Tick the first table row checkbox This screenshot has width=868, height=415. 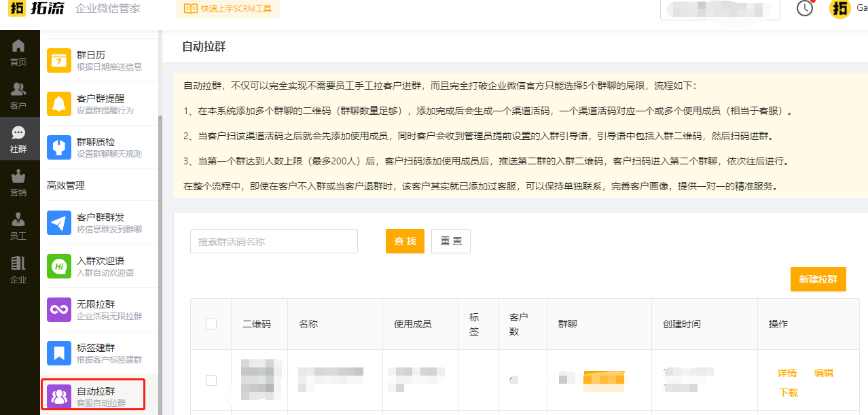point(211,380)
